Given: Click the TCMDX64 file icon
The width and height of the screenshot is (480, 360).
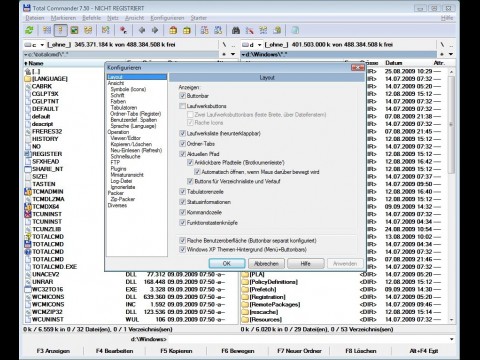Looking at the screenshot, I should tap(28, 207).
